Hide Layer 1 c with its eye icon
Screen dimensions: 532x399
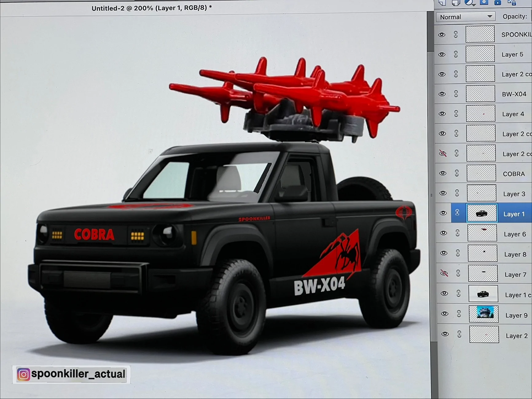point(444,294)
